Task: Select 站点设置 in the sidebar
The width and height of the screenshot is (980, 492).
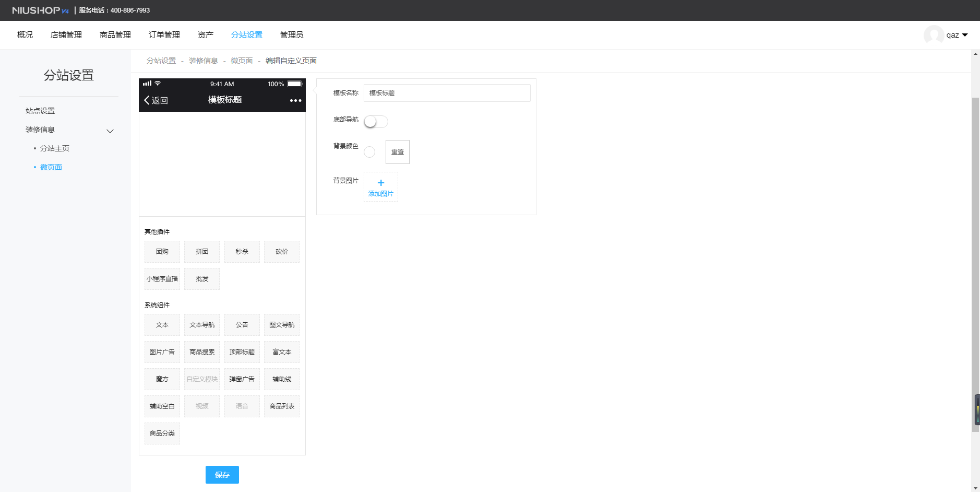Action: coord(40,111)
